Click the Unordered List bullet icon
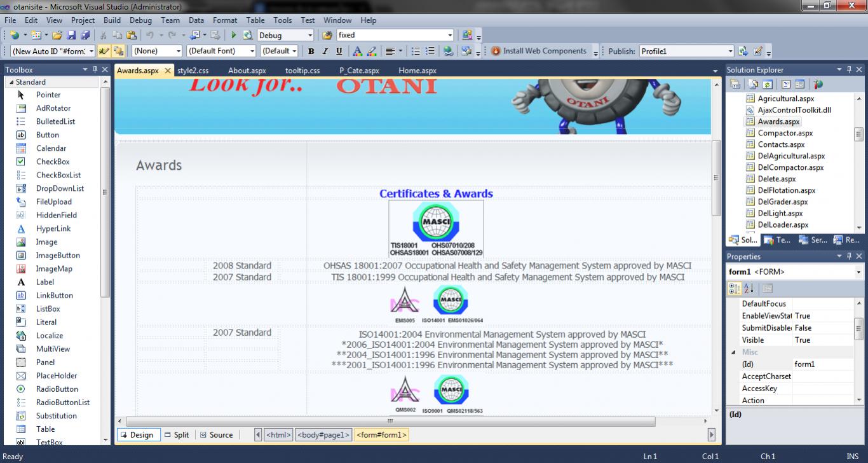The width and height of the screenshot is (868, 463). [x=416, y=52]
